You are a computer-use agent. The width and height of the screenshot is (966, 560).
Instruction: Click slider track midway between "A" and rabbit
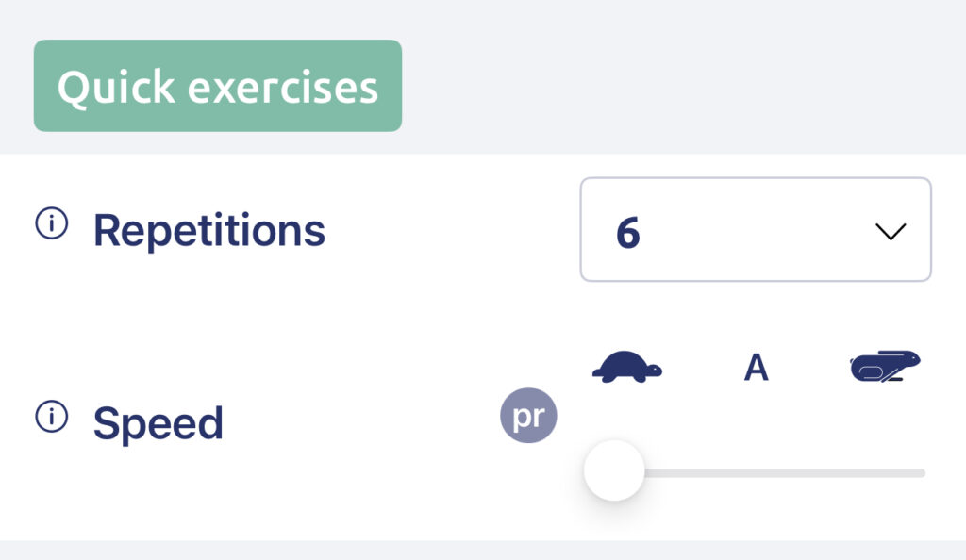(x=820, y=472)
